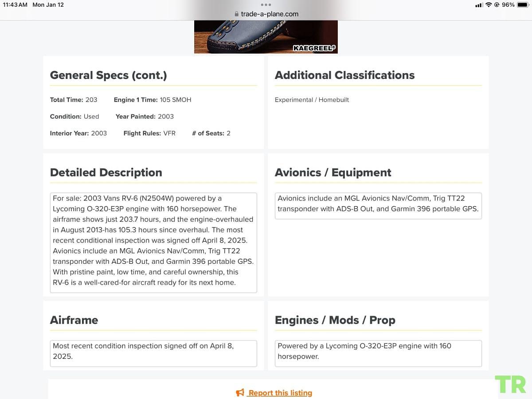532x399 pixels.
Task: Click the green TR logo badge
Action: point(510,384)
